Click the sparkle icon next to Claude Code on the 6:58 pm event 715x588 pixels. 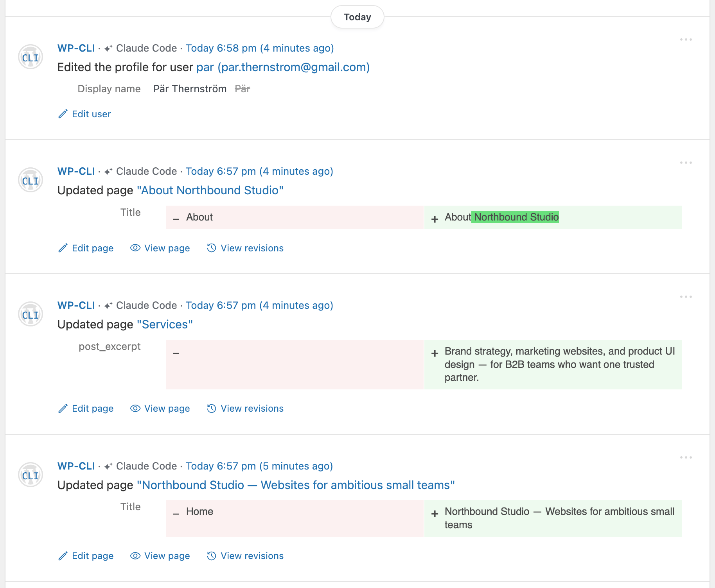(108, 48)
